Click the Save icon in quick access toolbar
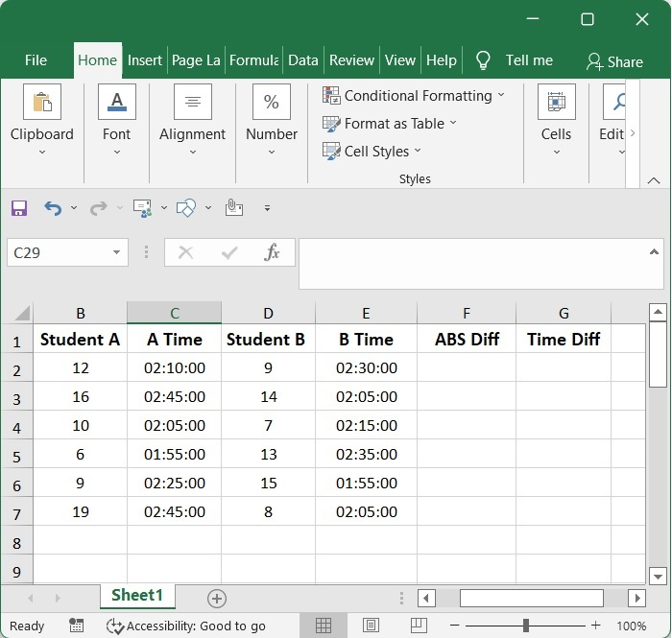The image size is (672, 638). pyautogui.click(x=19, y=207)
